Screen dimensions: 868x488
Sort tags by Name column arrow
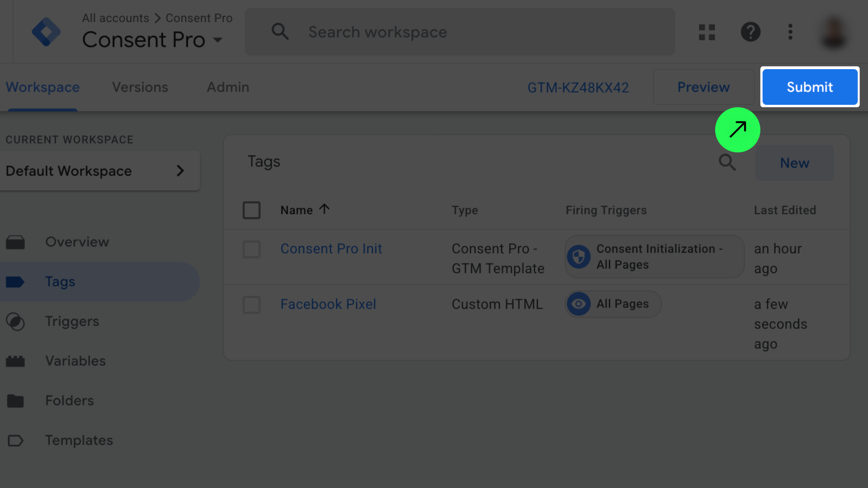(x=324, y=209)
